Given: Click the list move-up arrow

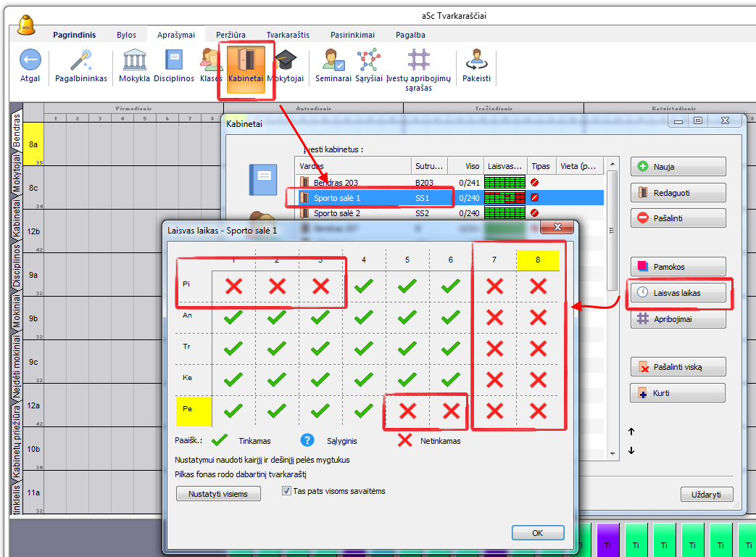Looking at the screenshot, I should (x=631, y=432).
